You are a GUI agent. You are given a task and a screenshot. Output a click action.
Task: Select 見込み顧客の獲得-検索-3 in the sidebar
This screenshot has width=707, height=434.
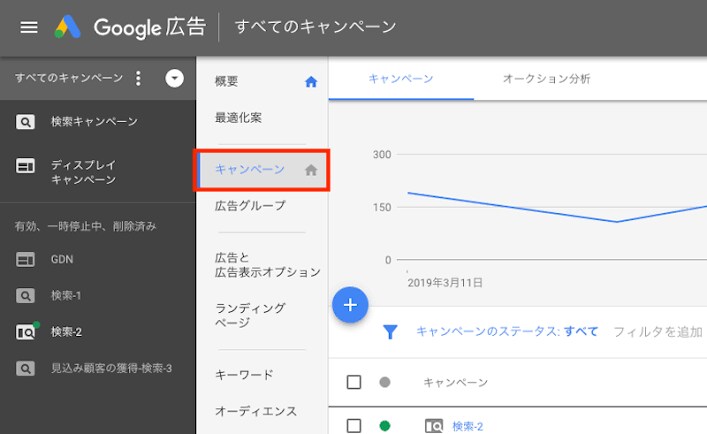111,368
